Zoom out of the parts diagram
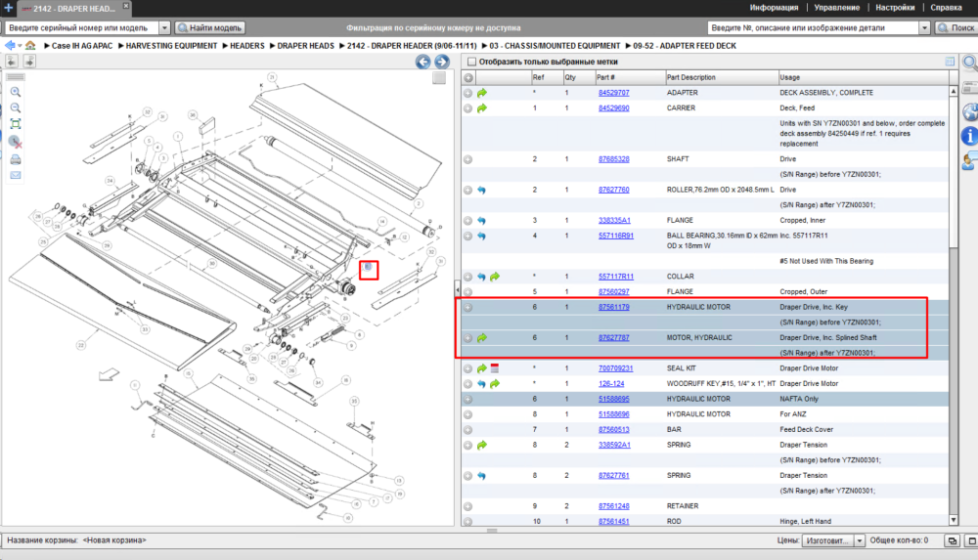Image resolution: width=978 pixels, height=560 pixels. tap(16, 108)
